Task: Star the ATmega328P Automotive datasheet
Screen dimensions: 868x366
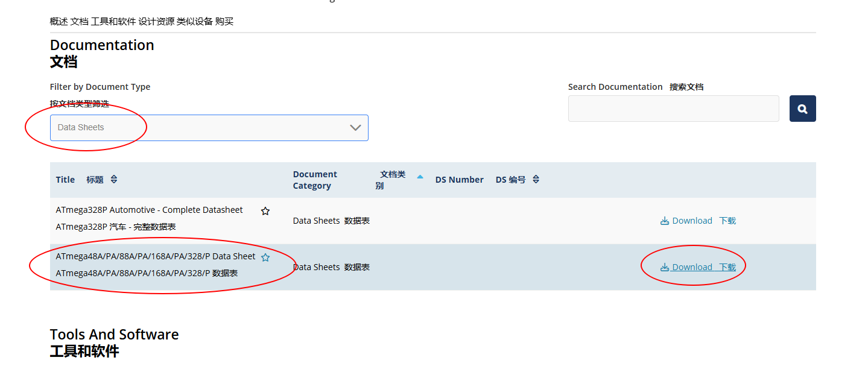Action: pos(265,211)
